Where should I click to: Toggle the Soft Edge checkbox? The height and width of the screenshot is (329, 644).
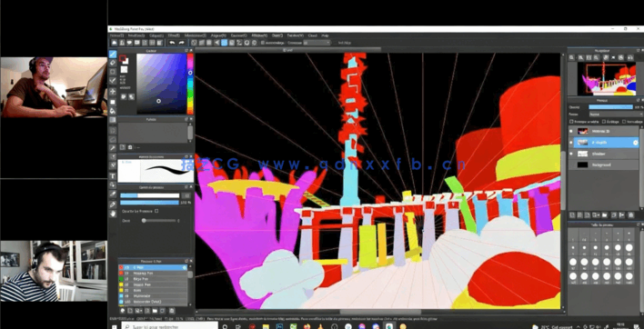(335, 43)
